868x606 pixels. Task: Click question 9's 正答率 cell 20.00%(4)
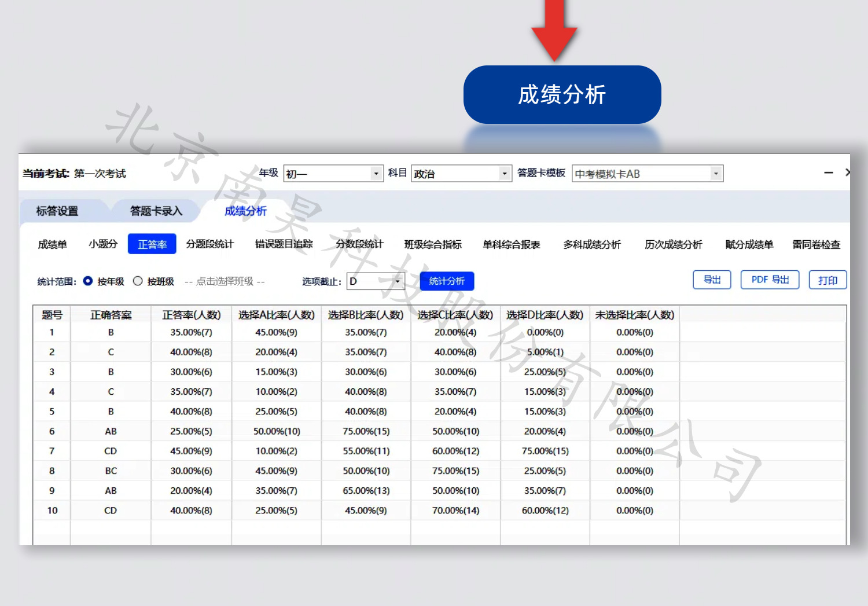pyautogui.click(x=192, y=491)
